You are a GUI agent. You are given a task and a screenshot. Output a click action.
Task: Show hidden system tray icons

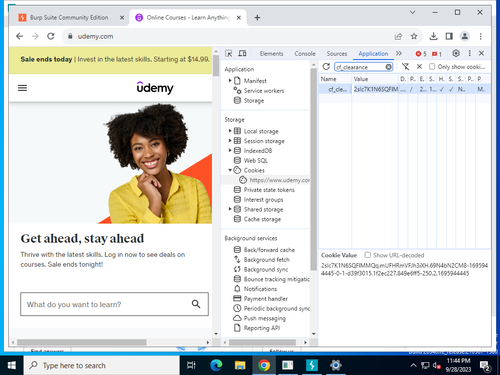click(x=413, y=365)
